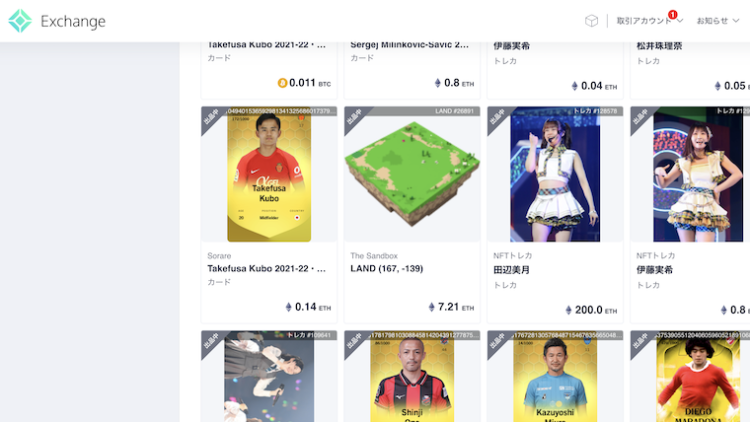Open the Shinji Ono card image
Screen dimensions: 750x422
click(x=412, y=378)
